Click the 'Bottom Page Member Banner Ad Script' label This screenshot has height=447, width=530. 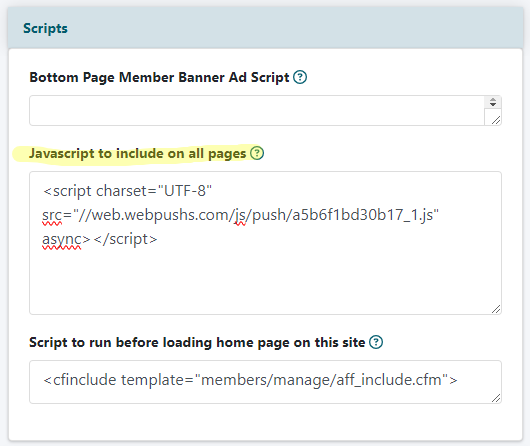[x=159, y=77]
